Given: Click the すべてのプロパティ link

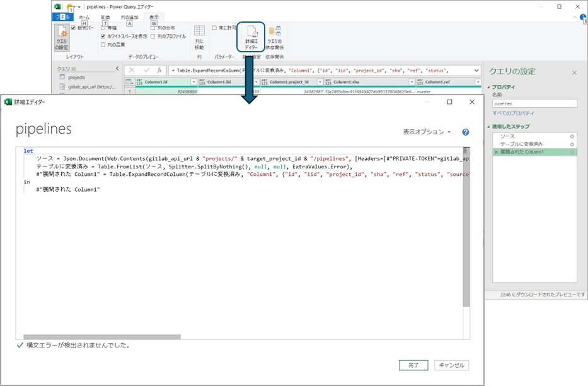Looking at the screenshot, I should pos(513,113).
